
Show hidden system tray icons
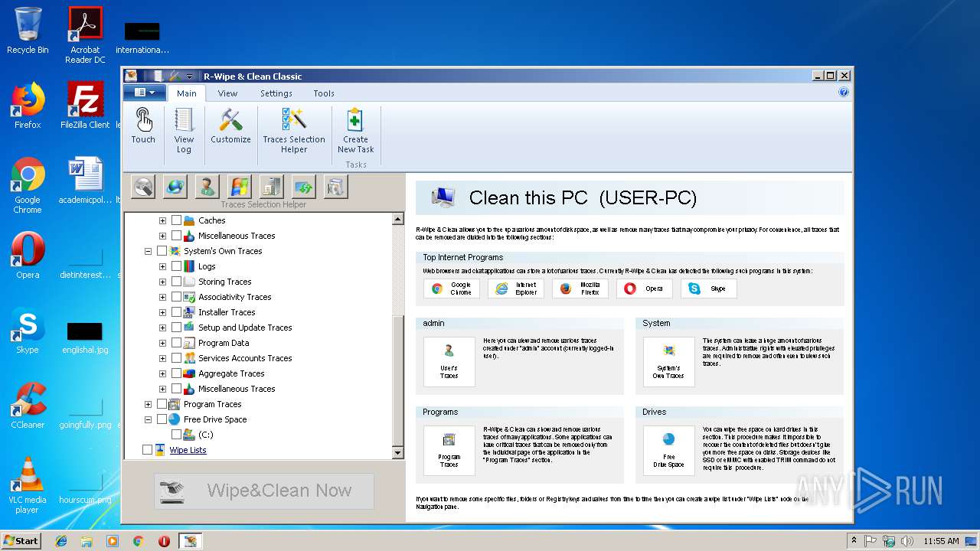(854, 540)
